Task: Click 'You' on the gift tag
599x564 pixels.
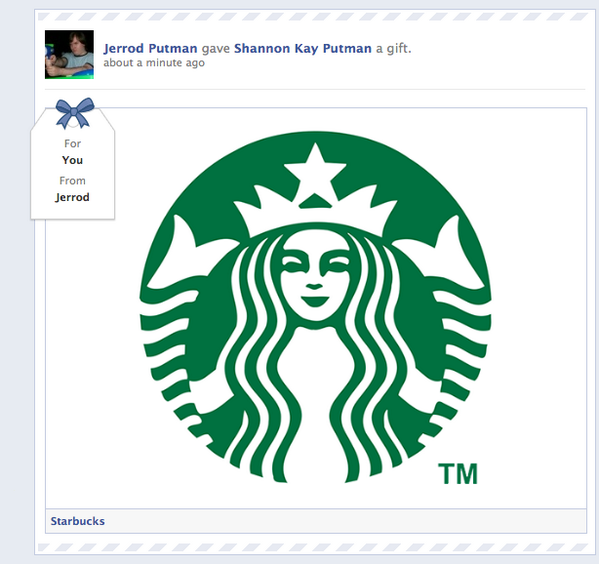Action: coord(73,160)
